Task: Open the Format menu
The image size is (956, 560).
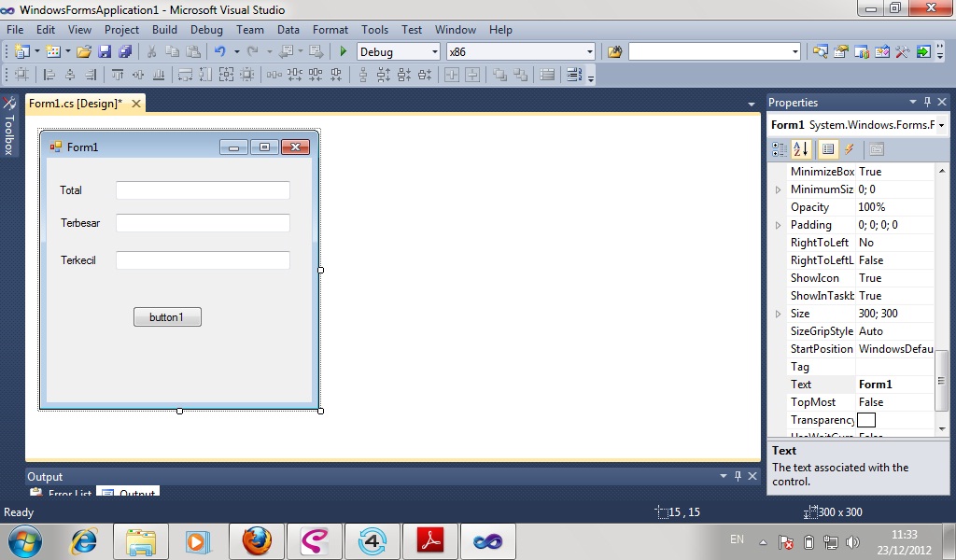Action: click(330, 29)
